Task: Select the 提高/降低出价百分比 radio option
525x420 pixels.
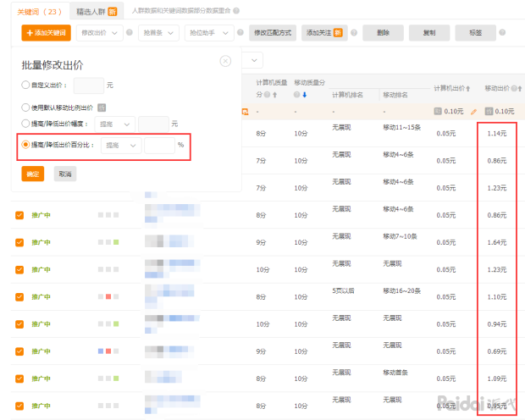Action: coord(25,145)
